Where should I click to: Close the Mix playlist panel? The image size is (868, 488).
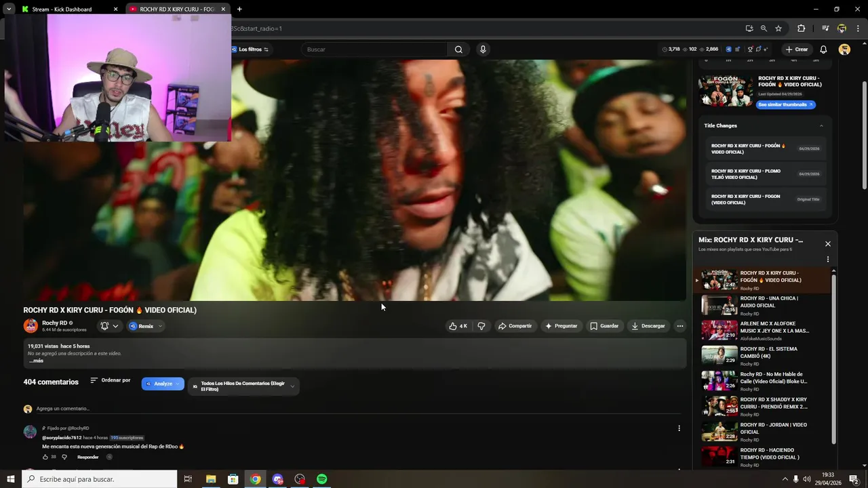point(827,244)
